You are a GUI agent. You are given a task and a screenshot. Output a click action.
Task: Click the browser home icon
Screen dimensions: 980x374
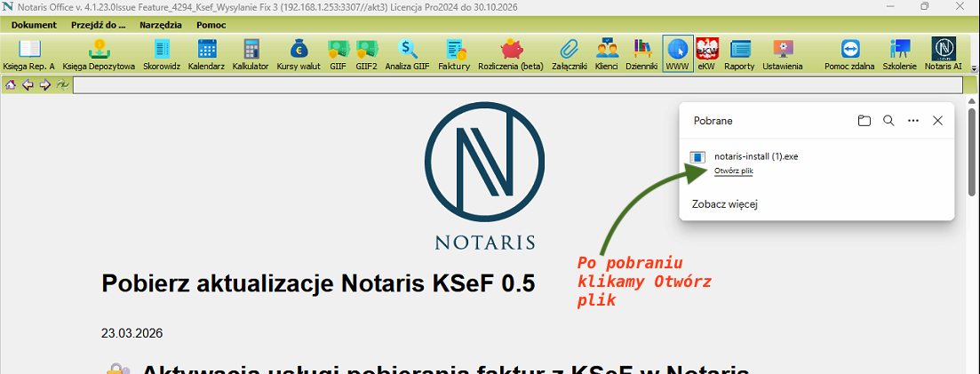11,85
